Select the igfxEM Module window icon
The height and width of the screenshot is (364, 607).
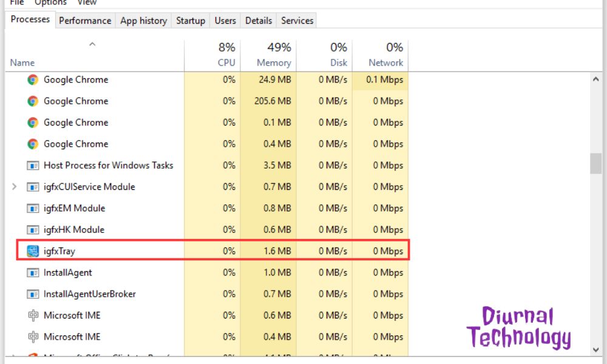click(33, 208)
